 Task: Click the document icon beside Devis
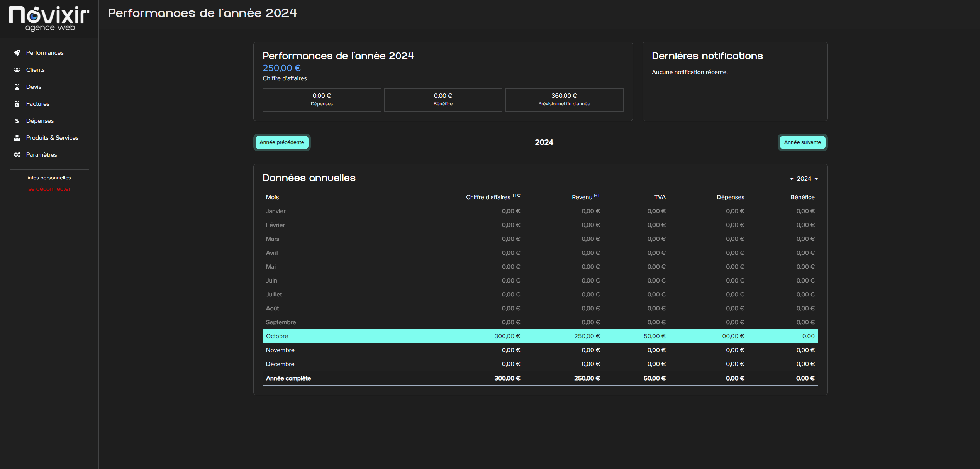tap(17, 87)
